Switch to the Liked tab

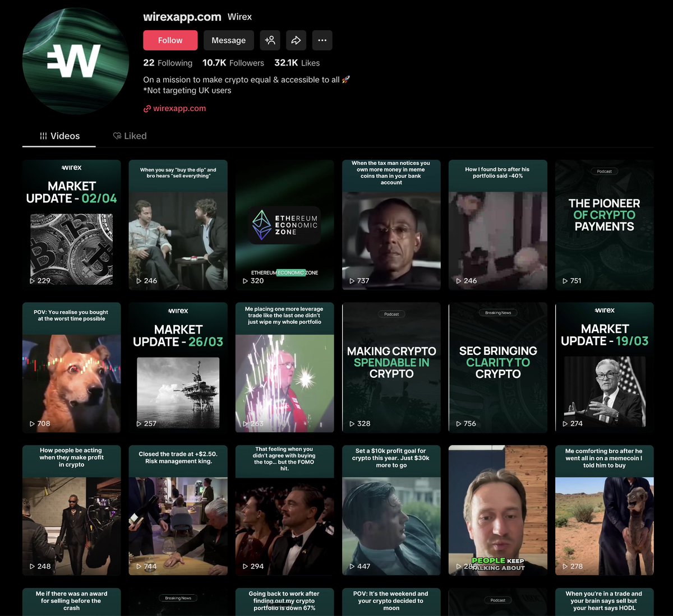click(130, 136)
